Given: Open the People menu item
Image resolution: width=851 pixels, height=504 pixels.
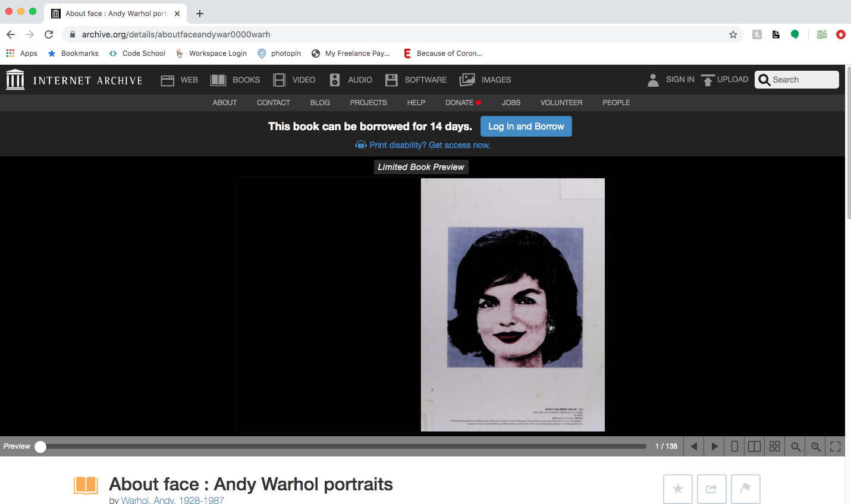Looking at the screenshot, I should pyautogui.click(x=616, y=103).
